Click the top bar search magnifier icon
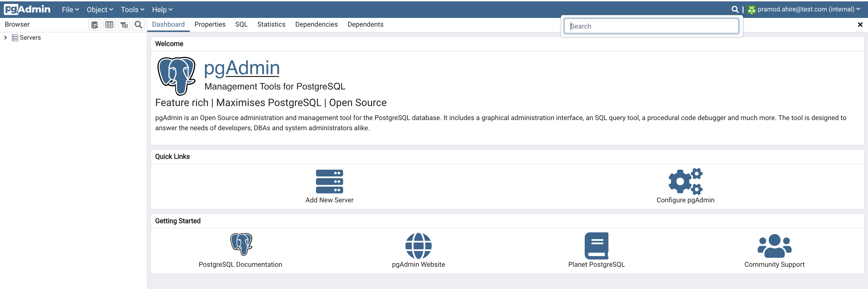The height and width of the screenshot is (289, 868). 735,9
